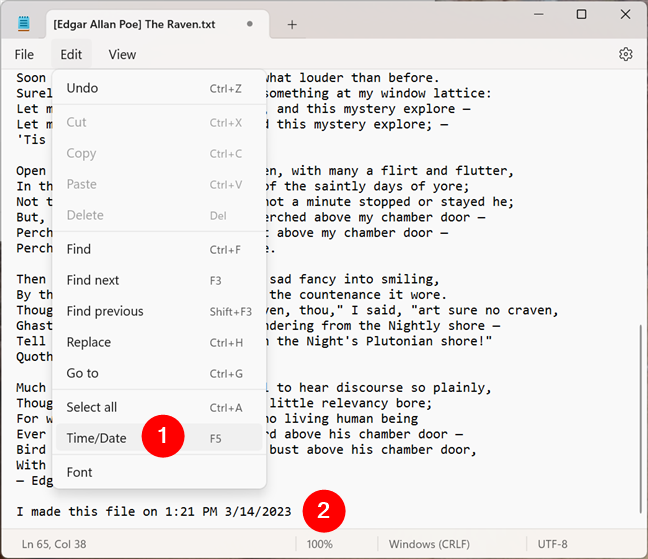Click the text 'the Night's Plutonian shore!"'
The height and width of the screenshot is (559, 648).
coord(384,341)
